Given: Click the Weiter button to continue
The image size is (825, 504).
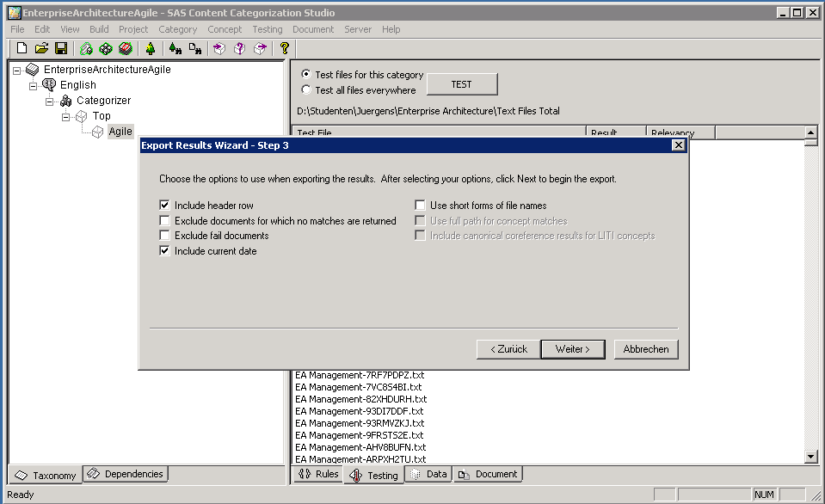Looking at the screenshot, I should [x=572, y=349].
